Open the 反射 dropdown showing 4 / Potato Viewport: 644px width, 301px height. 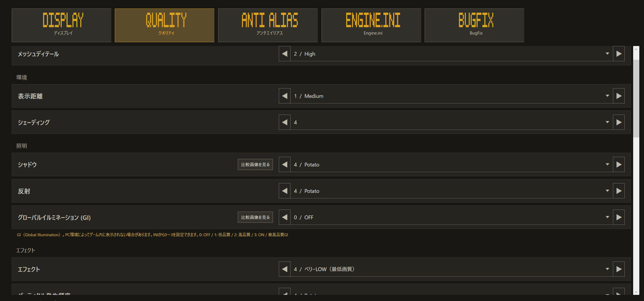click(451, 191)
